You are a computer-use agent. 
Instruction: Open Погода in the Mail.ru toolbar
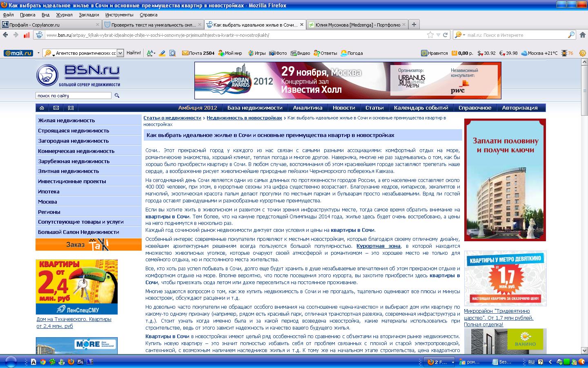coord(352,53)
